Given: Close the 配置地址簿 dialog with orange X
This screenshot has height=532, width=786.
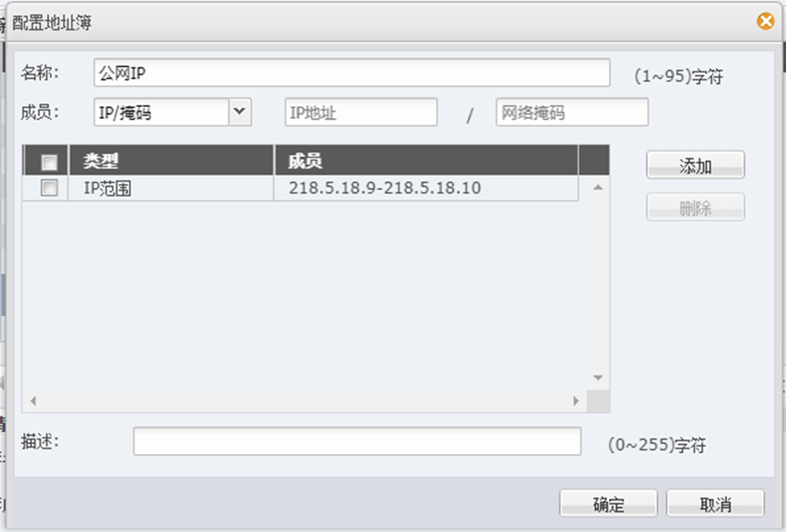Looking at the screenshot, I should click(765, 21).
